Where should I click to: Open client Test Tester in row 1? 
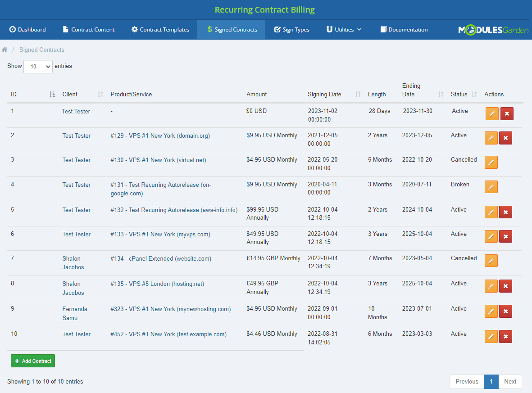76,111
